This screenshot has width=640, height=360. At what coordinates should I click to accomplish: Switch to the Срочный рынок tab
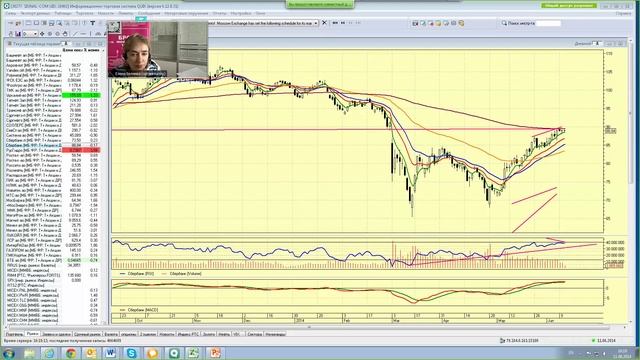click(x=87, y=334)
